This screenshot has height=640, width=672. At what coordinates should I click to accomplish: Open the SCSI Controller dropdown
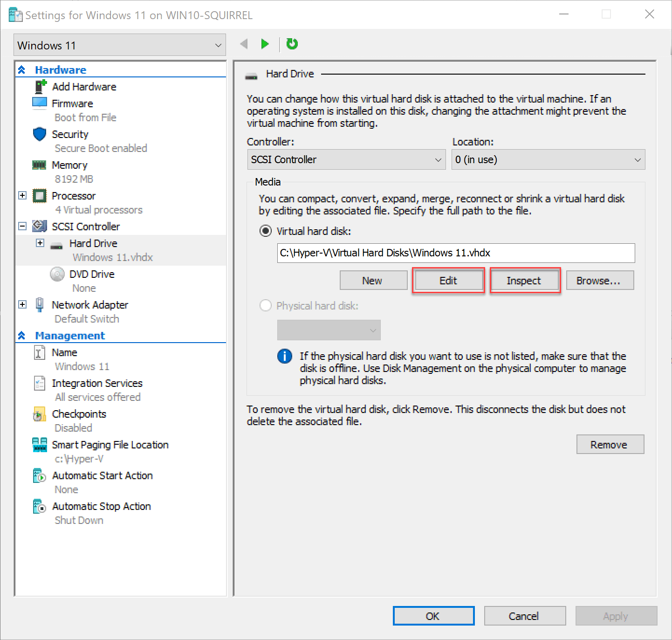pyautogui.click(x=346, y=159)
